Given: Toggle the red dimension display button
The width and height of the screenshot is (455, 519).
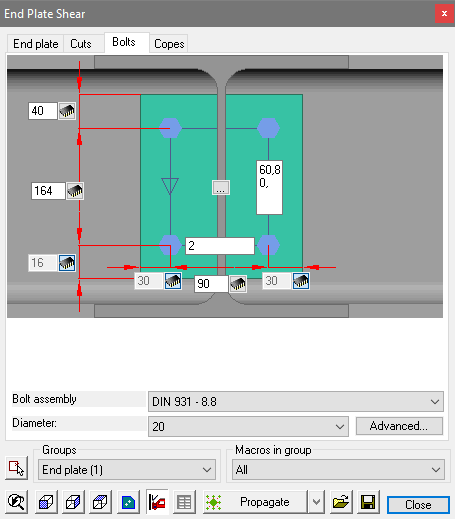Looking at the screenshot, I should pyautogui.click(x=157, y=502).
